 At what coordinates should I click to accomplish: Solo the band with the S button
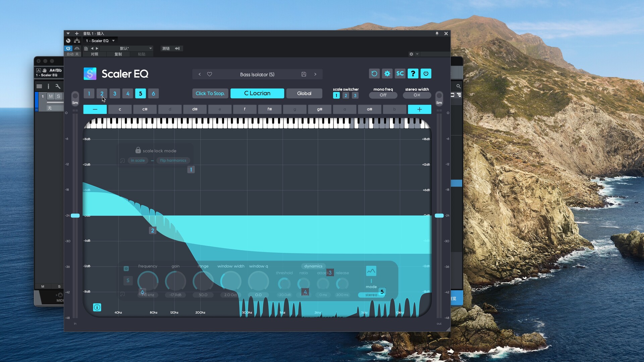pos(128,281)
